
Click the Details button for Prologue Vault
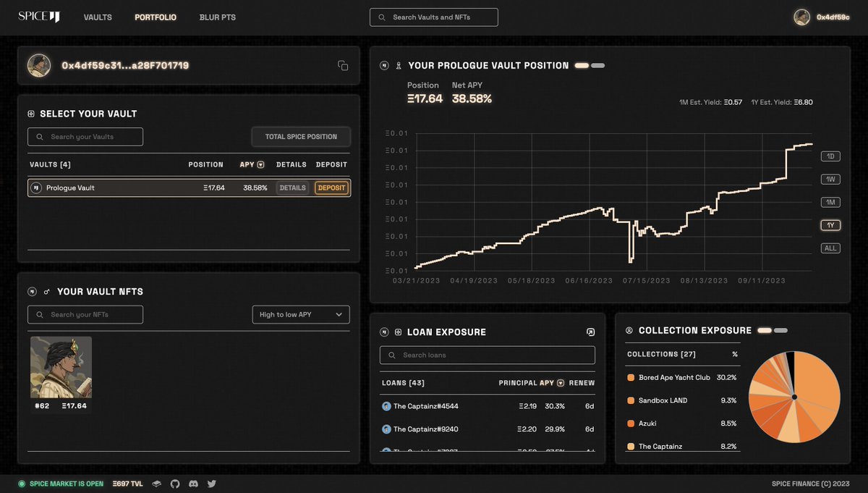click(x=293, y=188)
